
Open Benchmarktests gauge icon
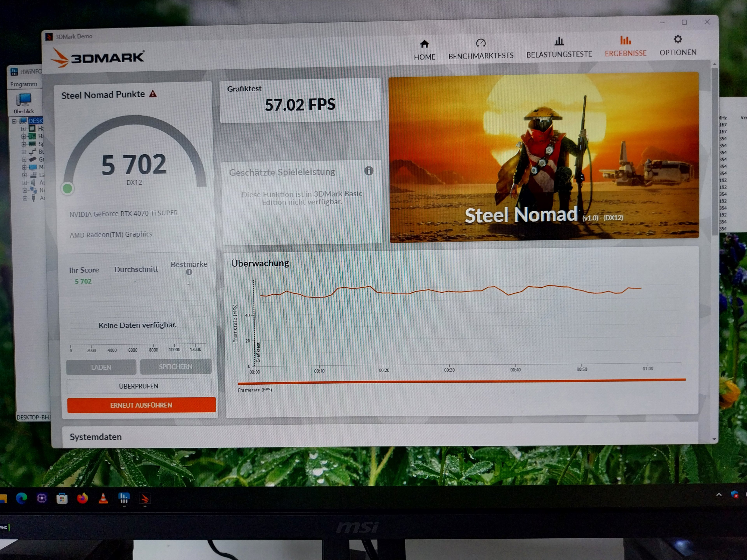[480, 43]
